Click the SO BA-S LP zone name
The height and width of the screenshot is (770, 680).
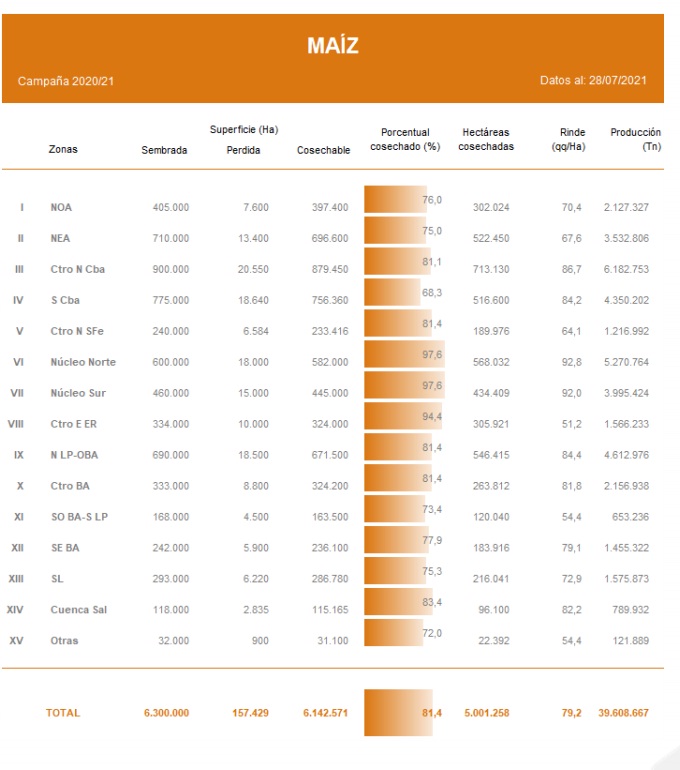[x=78, y=517]
